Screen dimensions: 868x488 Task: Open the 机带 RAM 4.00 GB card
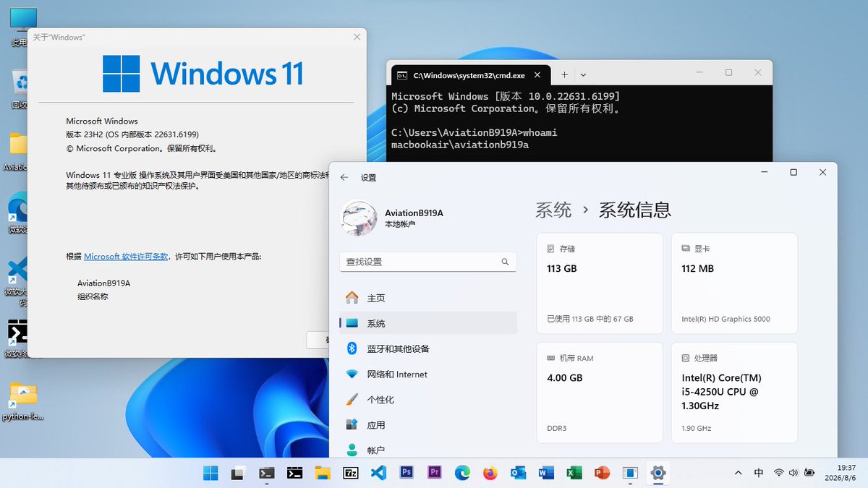[x=600, y=393]
